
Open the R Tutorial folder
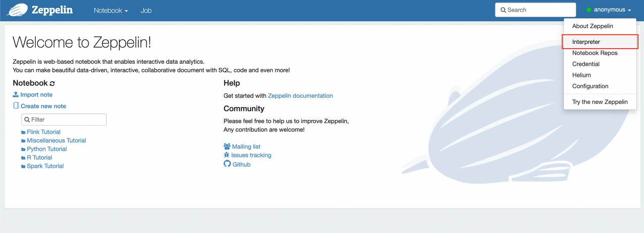coord(39,158)
